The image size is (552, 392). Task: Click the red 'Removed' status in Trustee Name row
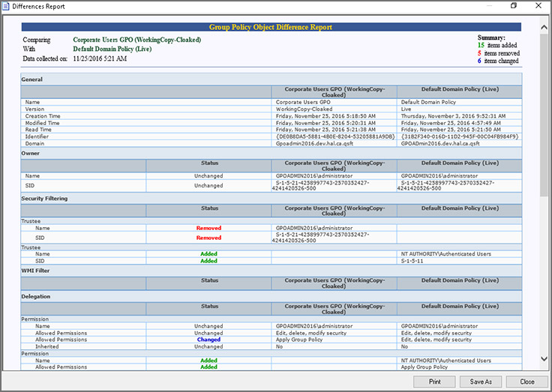point(208,228)
